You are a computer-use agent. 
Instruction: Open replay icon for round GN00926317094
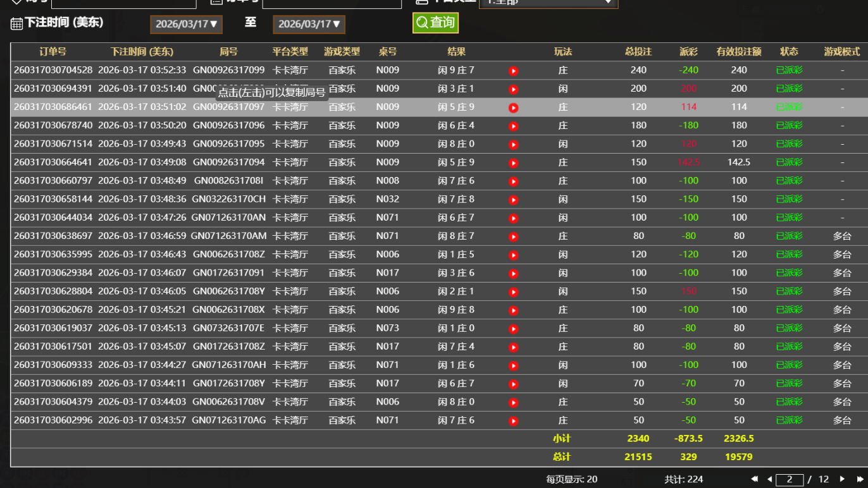513,163
